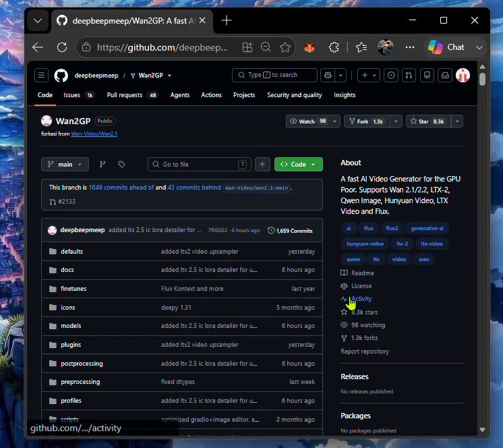Expand the Copilot dropdown arrow in header
This screenshot has height=448, width=503.
click(x=341, y=75)
